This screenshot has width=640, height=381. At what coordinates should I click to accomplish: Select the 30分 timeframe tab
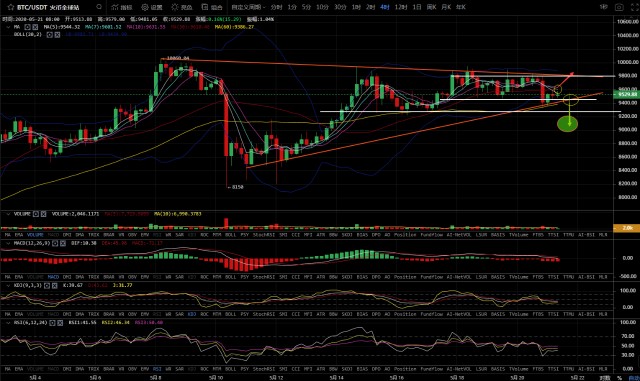tap(340, 7)
